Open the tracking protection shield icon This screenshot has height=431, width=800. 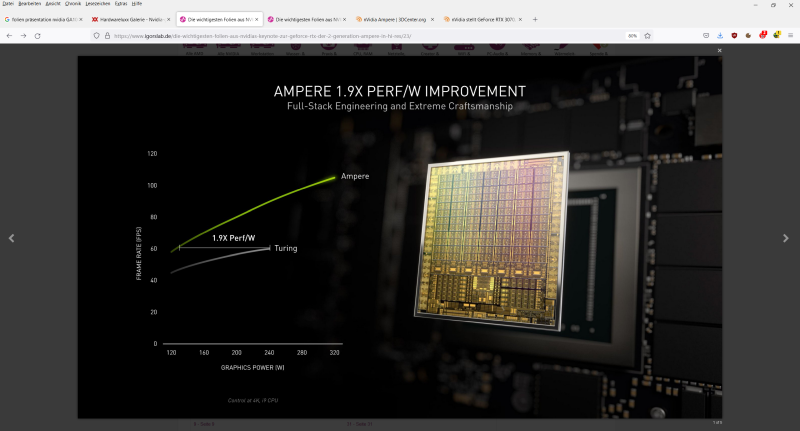[96, 36]
